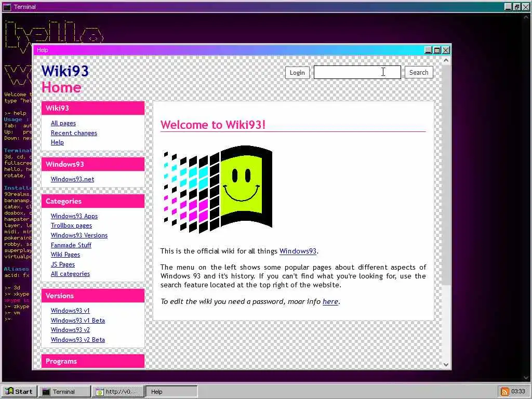This screenshot has width=532, height=399.
Task: Click the Help window vertical scrollbar thumb
Action: (446, 175)
